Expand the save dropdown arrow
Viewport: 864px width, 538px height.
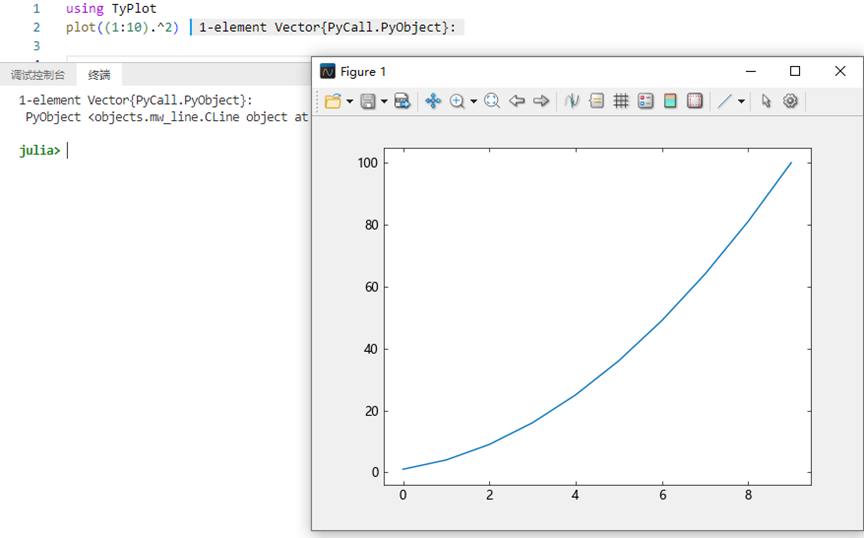click(x=384, y=101)
